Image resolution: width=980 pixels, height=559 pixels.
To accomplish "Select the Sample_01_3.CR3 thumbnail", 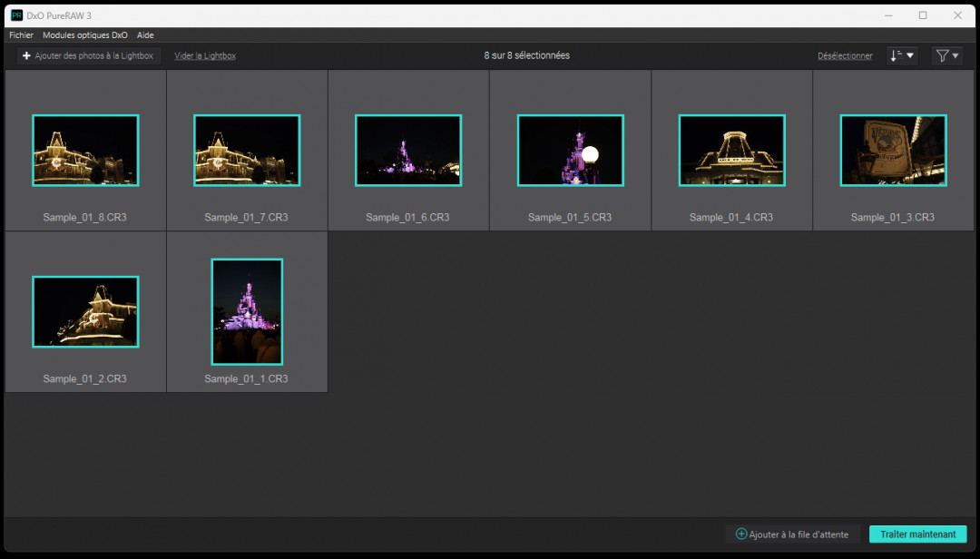I will click(x=893, y=150).
